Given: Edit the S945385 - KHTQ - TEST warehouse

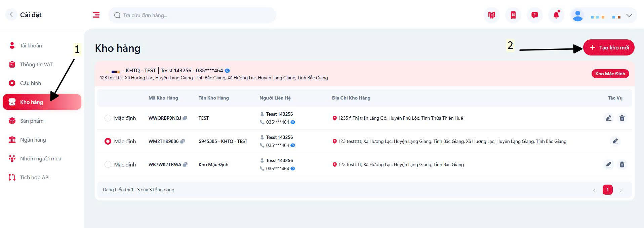Looking at the screenshot, I should (x=615, y=141).
